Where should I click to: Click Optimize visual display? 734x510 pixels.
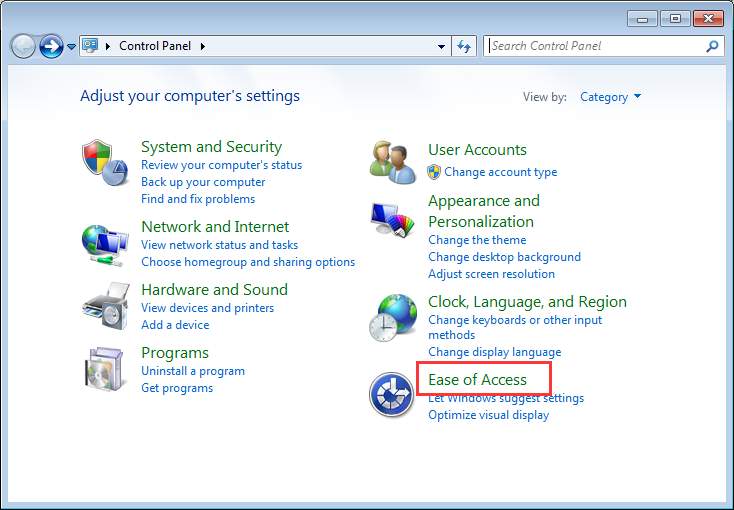[489, 415]
